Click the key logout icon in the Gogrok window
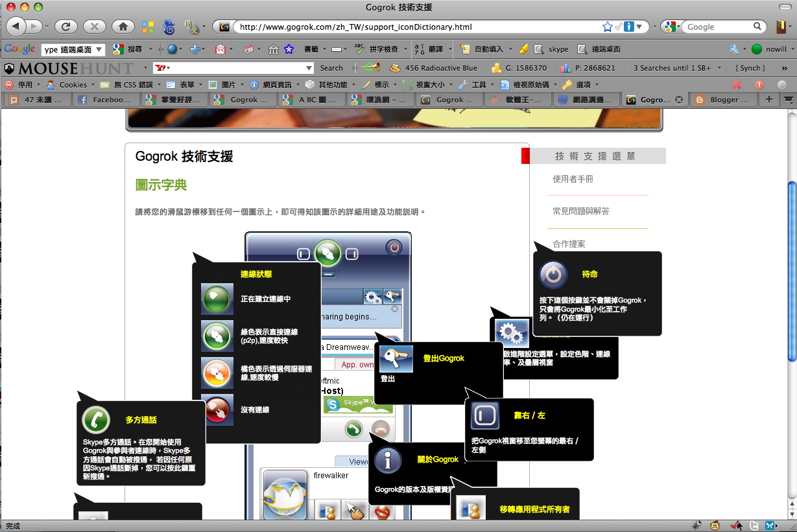This screenshot has width=797, height=532. click(x=392, y=297)
